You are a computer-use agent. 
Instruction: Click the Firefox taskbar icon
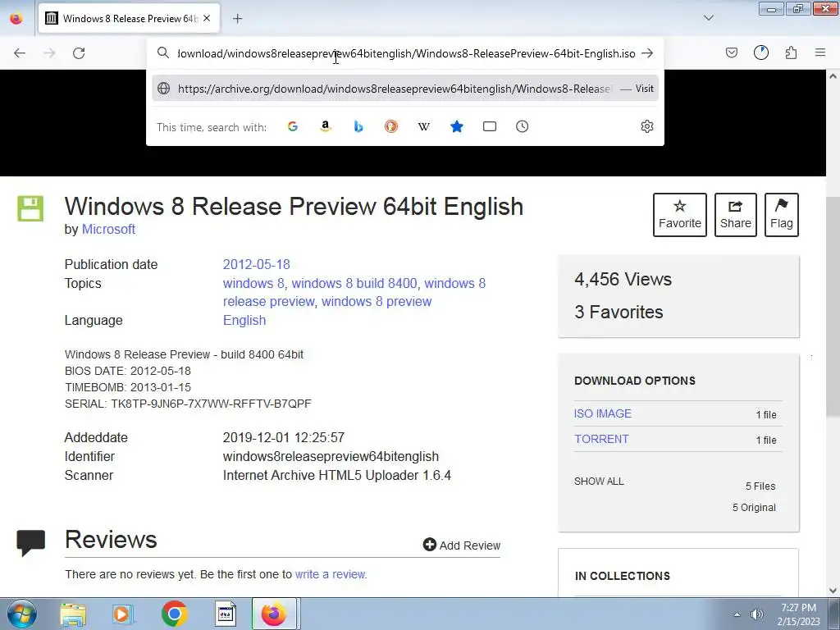(x=274, y=614)
